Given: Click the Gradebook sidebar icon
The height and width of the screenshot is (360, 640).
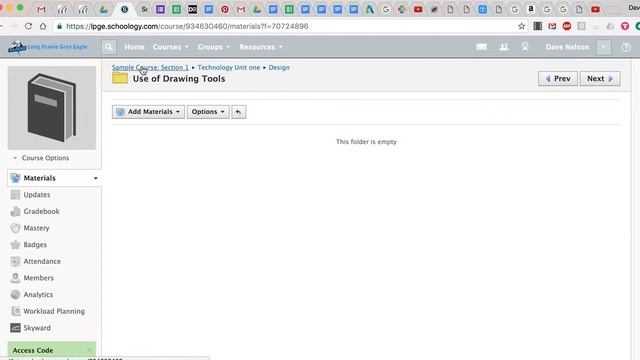Looking at the screenshot, I should tap(16, 211).
